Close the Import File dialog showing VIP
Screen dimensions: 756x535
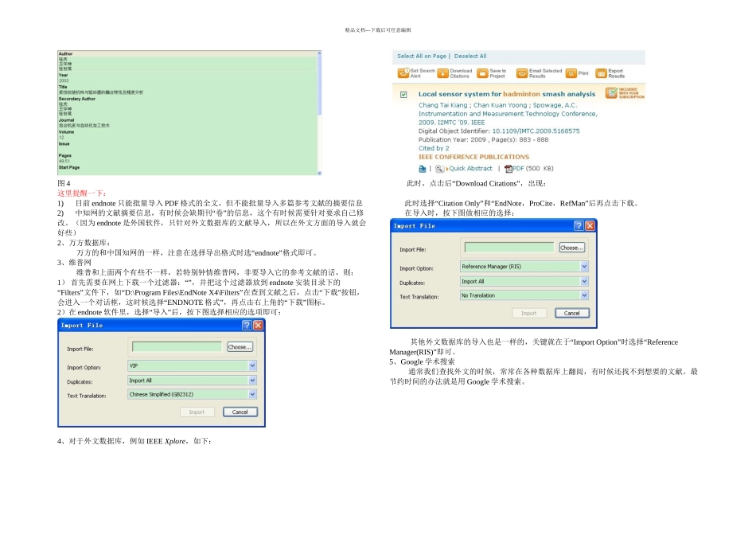click(x=258, y=325)
